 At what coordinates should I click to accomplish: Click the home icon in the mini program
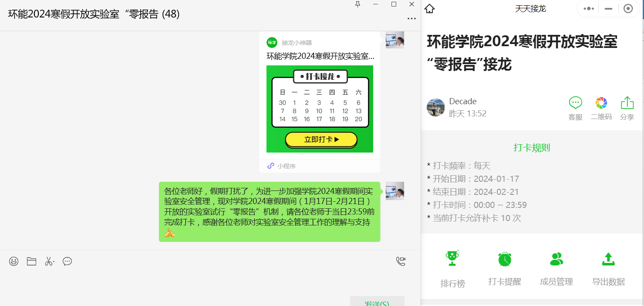click(x=429, y=8)
